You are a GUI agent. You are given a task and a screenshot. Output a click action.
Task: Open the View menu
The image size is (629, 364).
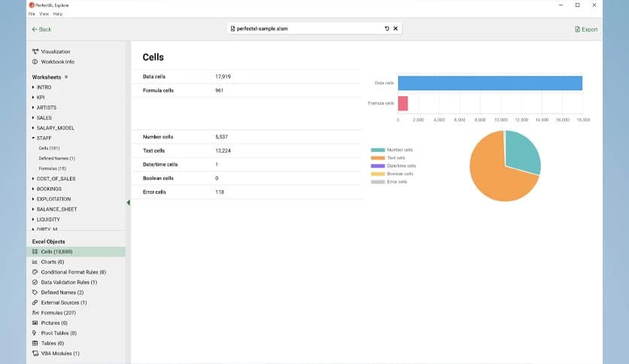coord(44,14)
